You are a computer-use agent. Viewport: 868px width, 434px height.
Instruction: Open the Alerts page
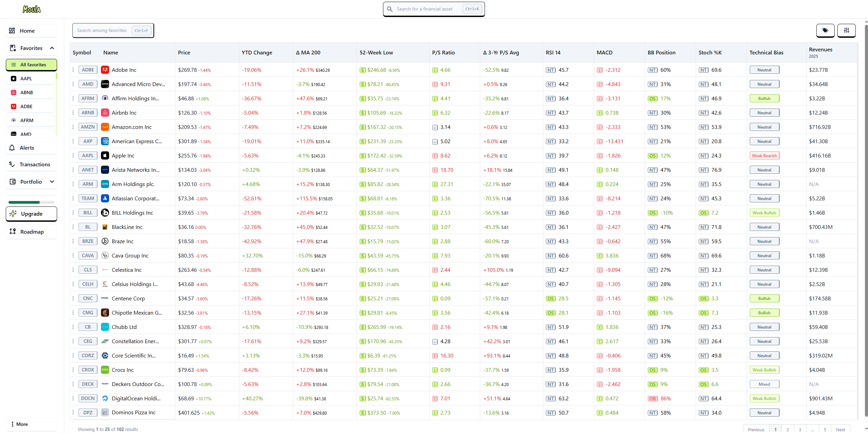tap(31, 148)
